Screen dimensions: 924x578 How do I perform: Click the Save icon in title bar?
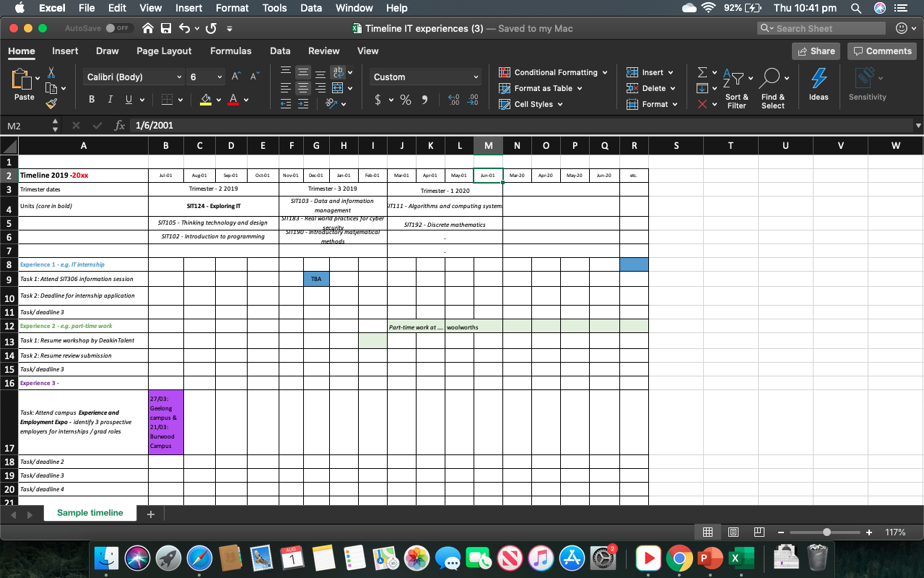pyautogui.click(x=166, y=29)
